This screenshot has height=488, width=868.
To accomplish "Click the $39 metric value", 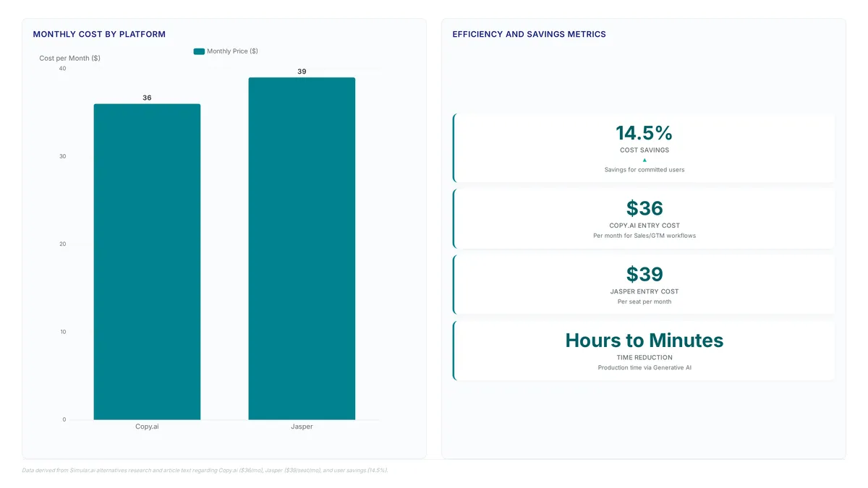I will point(644,274).
